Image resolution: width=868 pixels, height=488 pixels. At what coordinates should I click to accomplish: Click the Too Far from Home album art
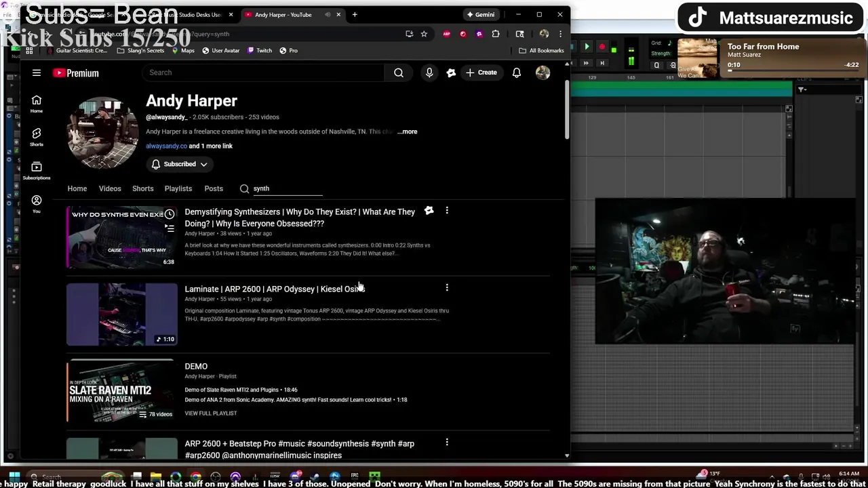click(697, 58)
